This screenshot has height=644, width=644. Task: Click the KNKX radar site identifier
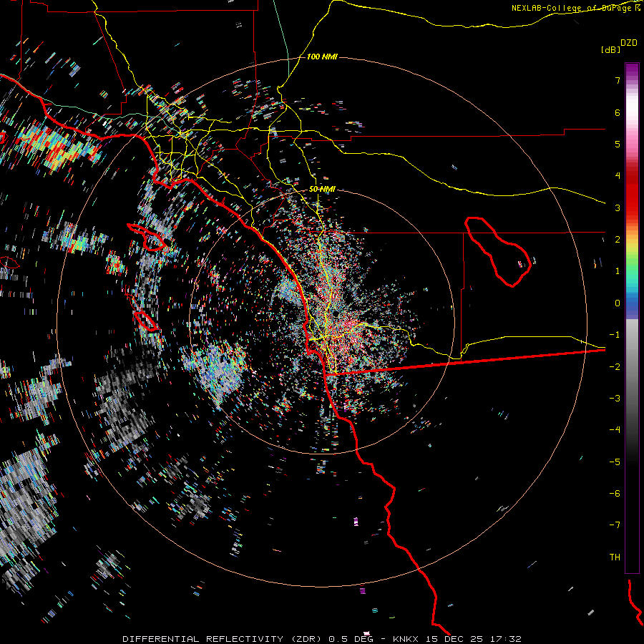[406, 639]
